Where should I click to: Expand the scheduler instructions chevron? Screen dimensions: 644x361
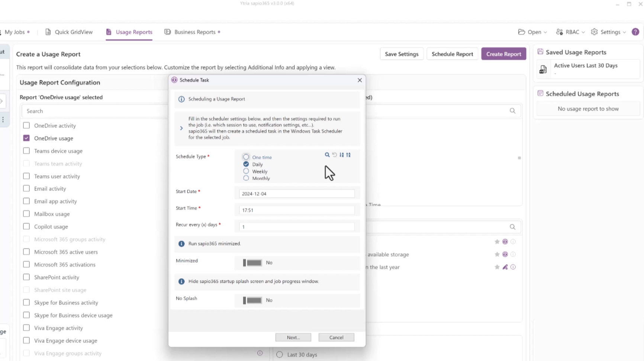tap(181, 128)
